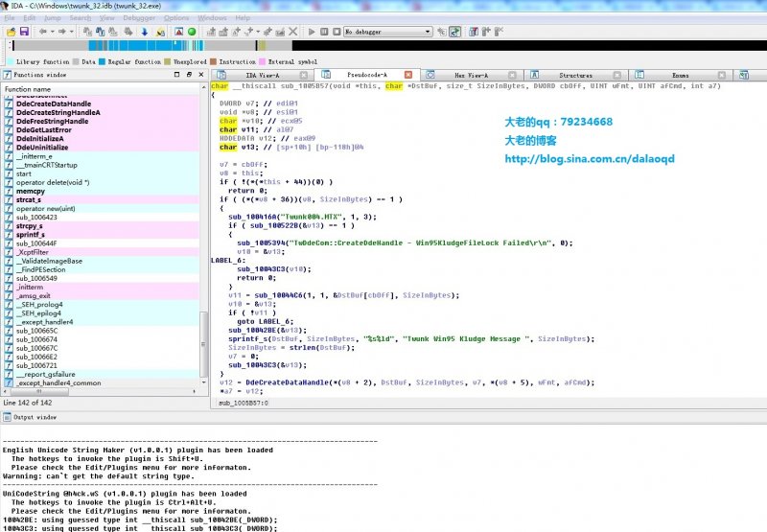Screen dimensions: 767x532
Task: Click DdeCreateDataHandle call in the pseudocode
Action: [287, 382]
